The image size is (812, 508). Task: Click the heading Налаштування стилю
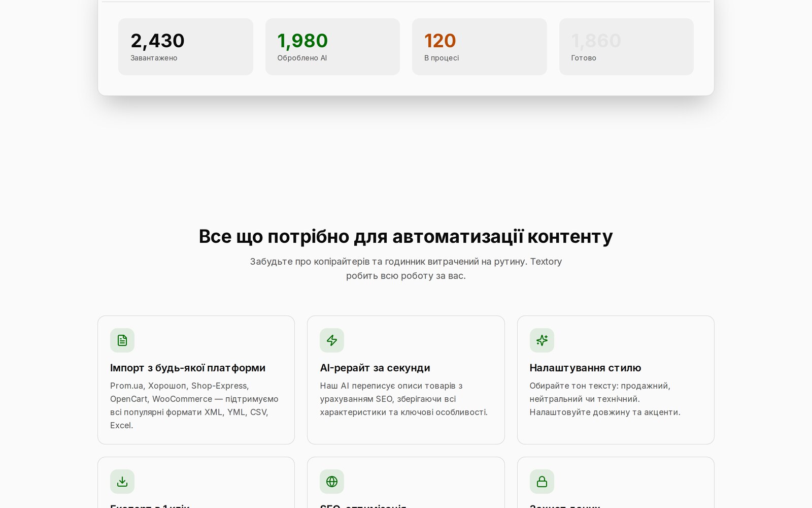[585, 368]
